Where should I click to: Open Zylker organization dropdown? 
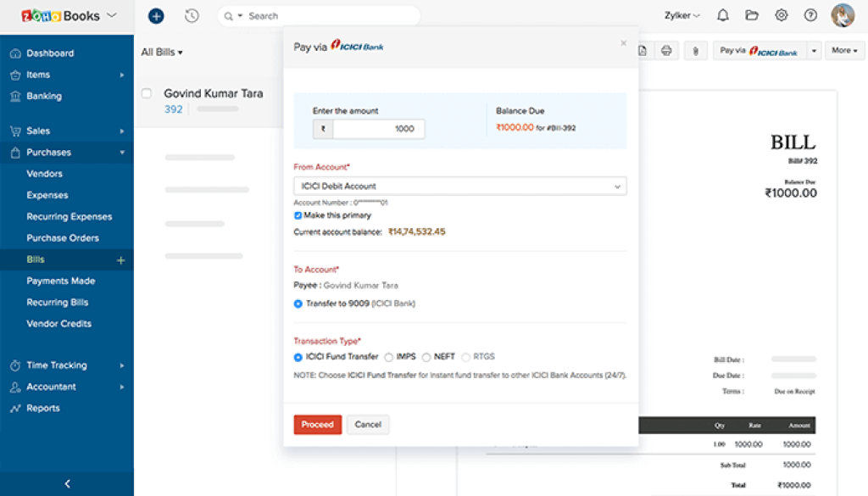(682, 15)
